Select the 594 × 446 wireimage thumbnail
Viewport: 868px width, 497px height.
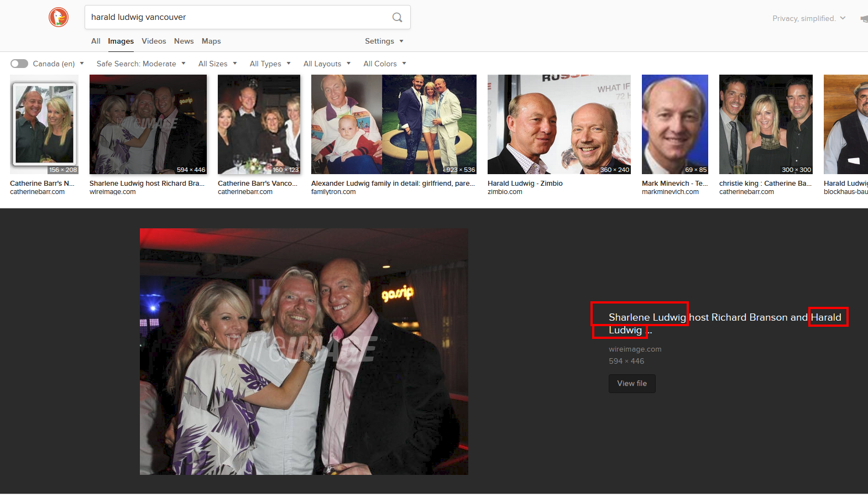pos(148,124)
